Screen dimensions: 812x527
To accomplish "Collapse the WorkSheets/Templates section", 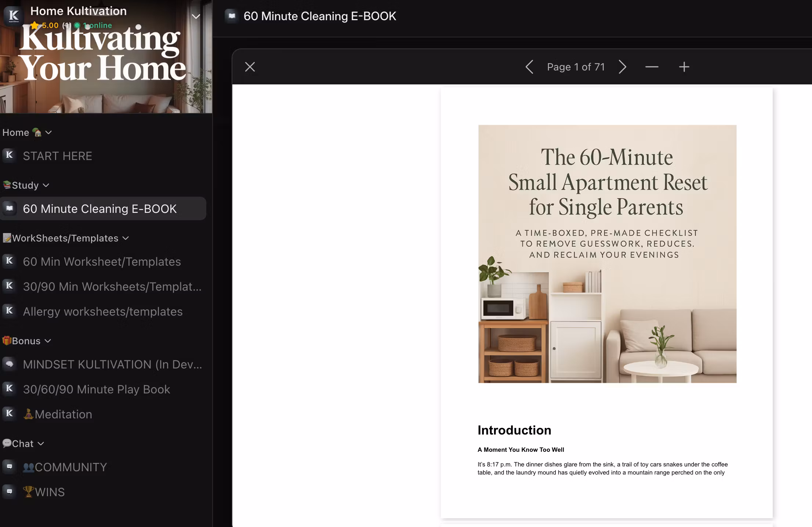I will (126, 238).
